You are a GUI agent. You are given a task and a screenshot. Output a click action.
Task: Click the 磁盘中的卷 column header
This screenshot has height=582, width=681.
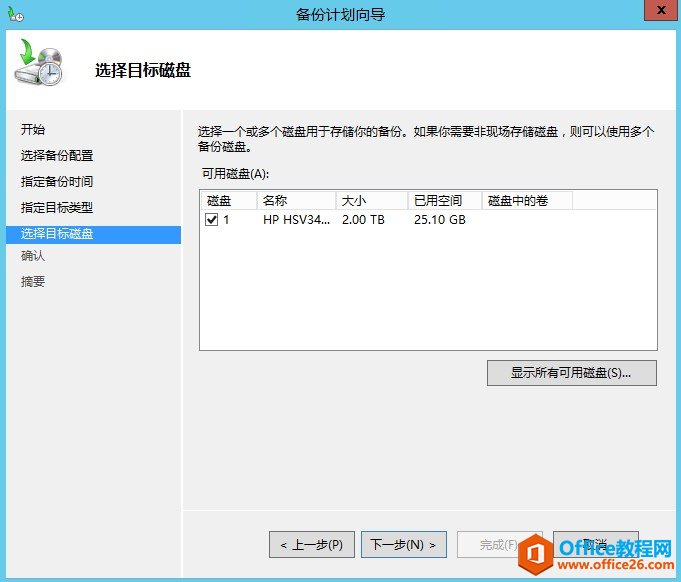pos(527,201)
